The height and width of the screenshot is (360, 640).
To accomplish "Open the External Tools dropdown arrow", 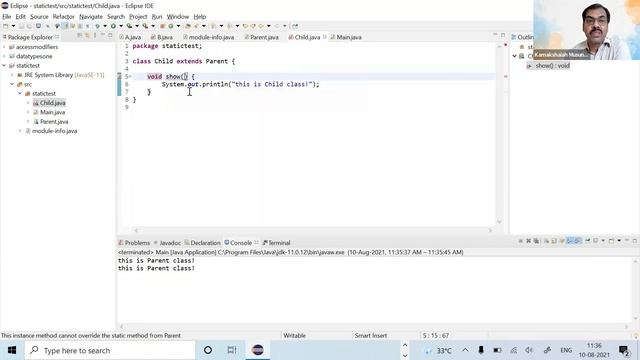I will pyautogui.click(x=153, y=26).
